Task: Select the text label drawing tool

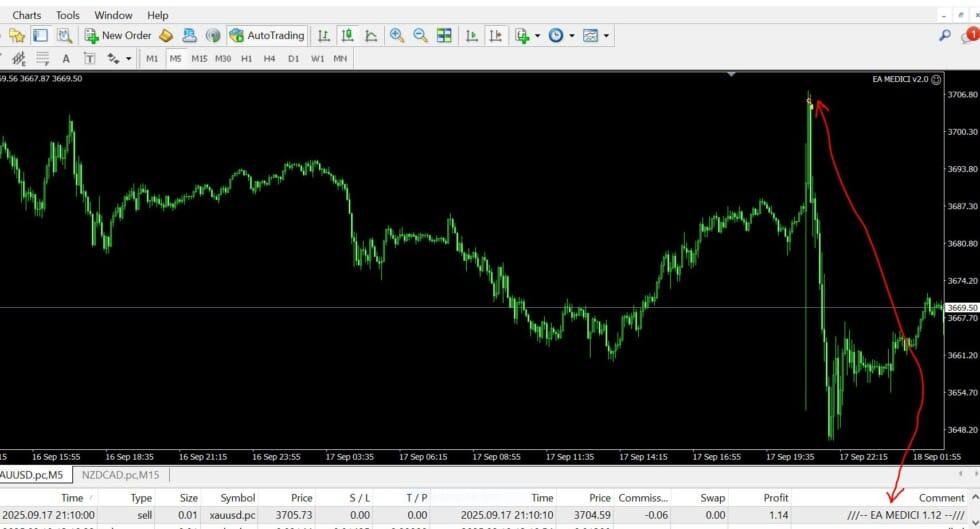Action: [x=89, y=58]
